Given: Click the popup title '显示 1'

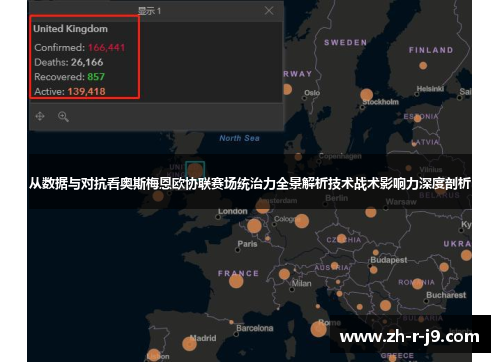Looking at the screenshot, I should click(149, 11).
